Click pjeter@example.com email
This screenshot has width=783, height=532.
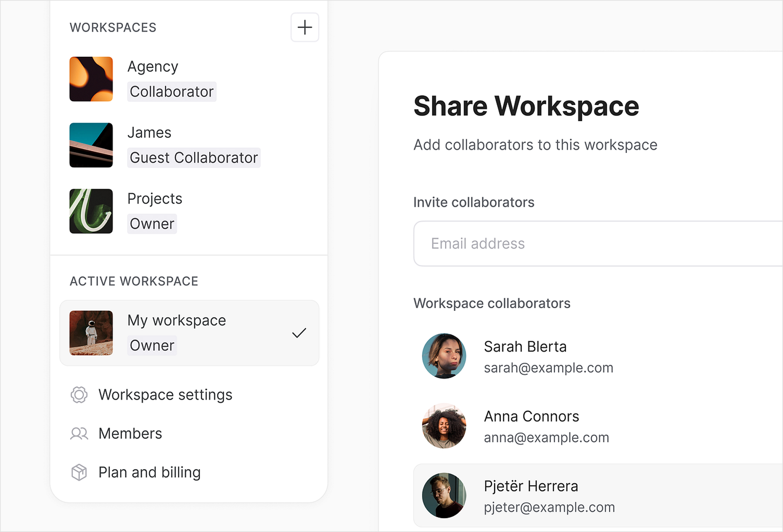[x=549, y=507]
